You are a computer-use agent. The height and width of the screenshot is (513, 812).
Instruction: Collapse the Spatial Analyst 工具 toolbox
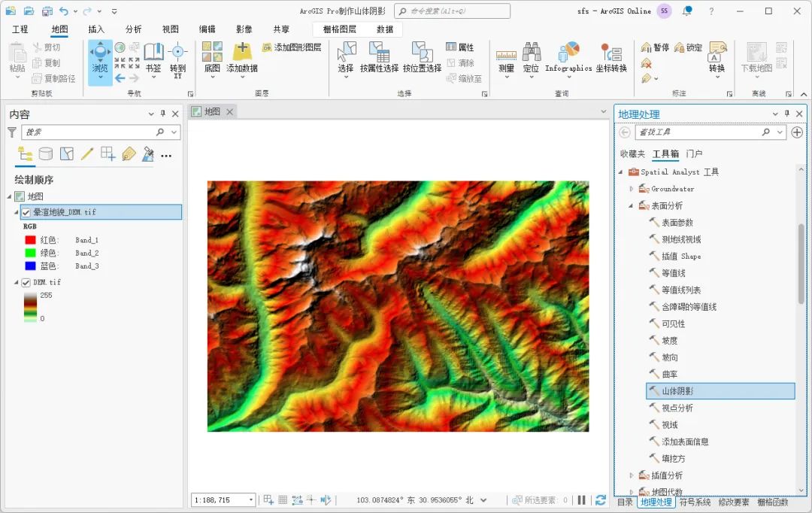pos(621,172)
